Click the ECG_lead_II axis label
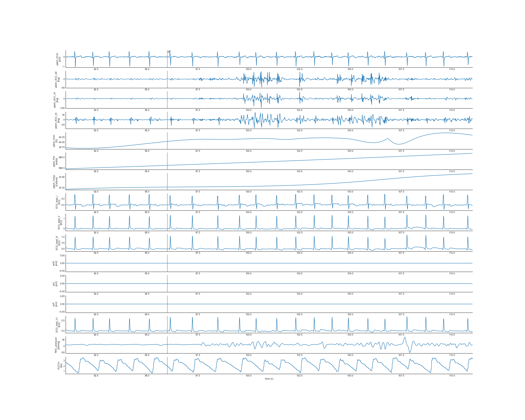The width and height of the screenshot is (525, 420). click(60, 222)
